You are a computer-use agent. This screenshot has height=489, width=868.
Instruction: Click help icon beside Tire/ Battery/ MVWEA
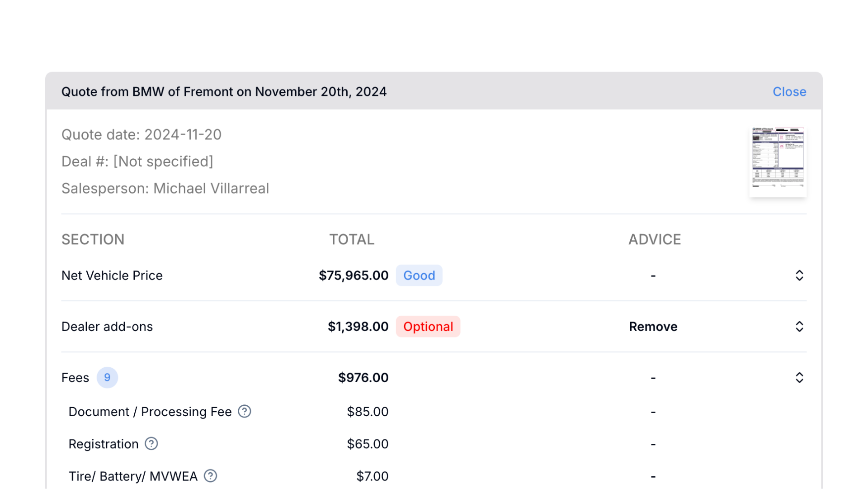click(x=211, y=476)
